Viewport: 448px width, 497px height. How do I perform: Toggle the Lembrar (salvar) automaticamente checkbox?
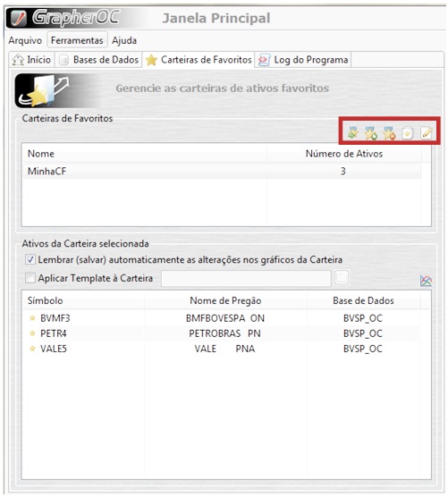click(x=30, y=259)
